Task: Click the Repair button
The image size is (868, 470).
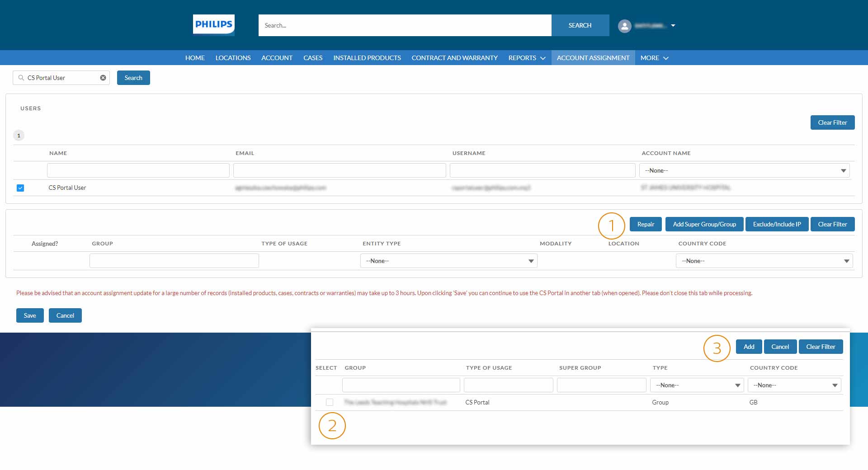Action: [x=645, y=224]
